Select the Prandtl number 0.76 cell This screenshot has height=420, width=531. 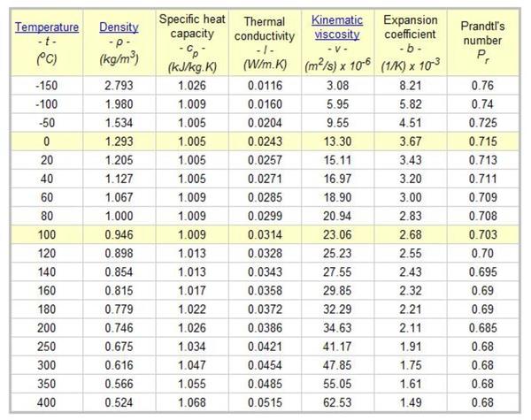(484, 85)
